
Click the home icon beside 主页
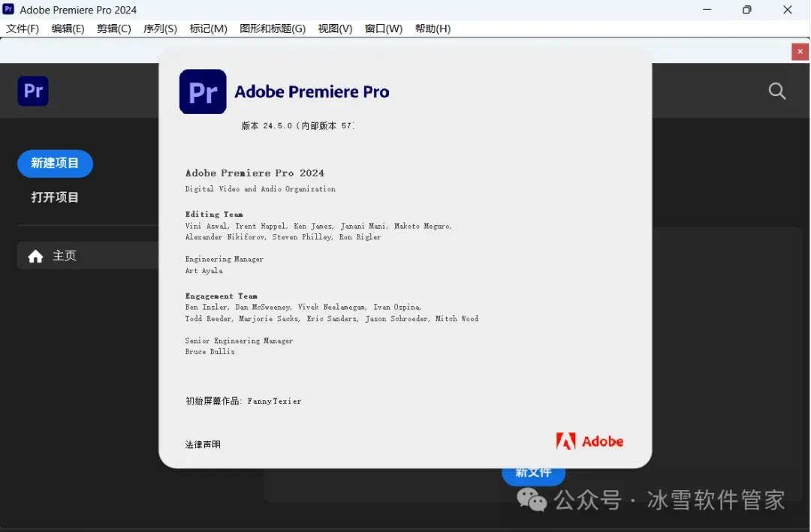click(35, 256)
